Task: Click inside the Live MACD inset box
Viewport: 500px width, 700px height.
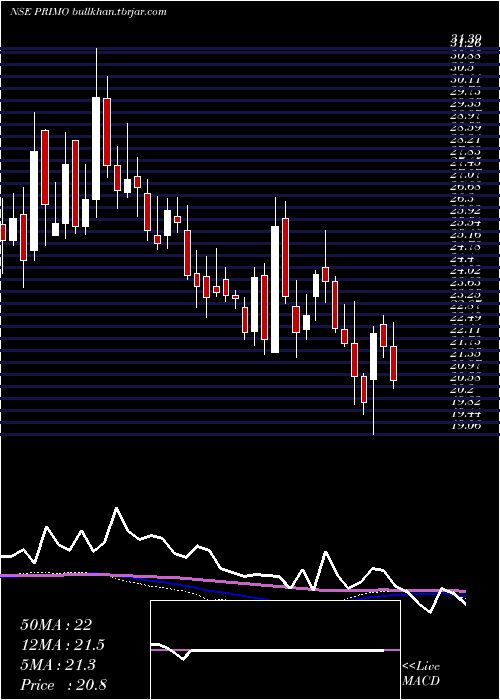Action: pyautogui.click(x=275, y=650)
